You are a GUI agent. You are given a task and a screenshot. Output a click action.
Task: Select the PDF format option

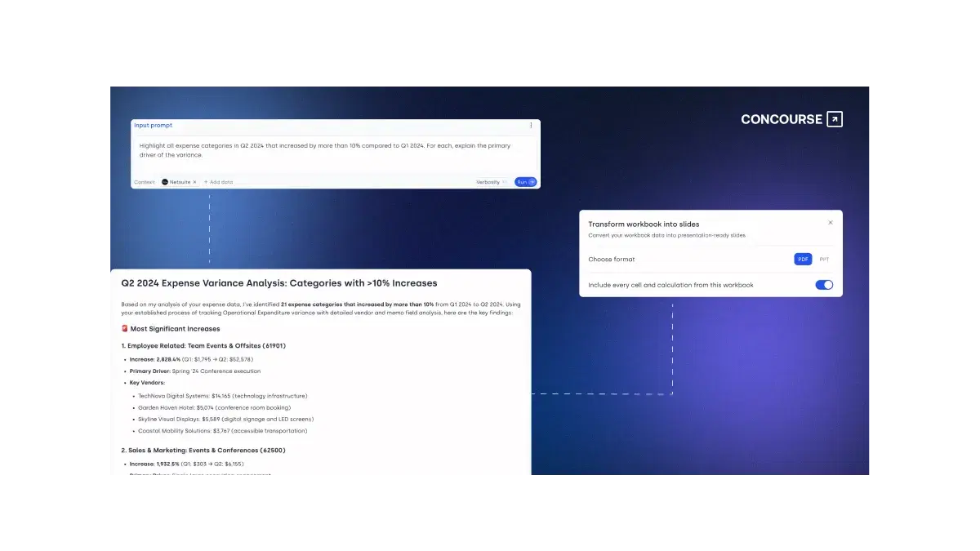point(804,260)
